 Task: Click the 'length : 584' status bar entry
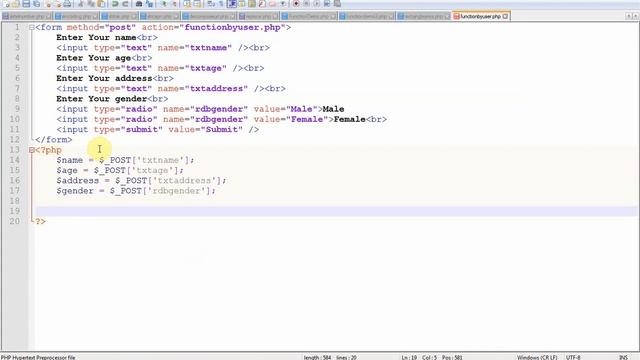click(x=317, y=357)
